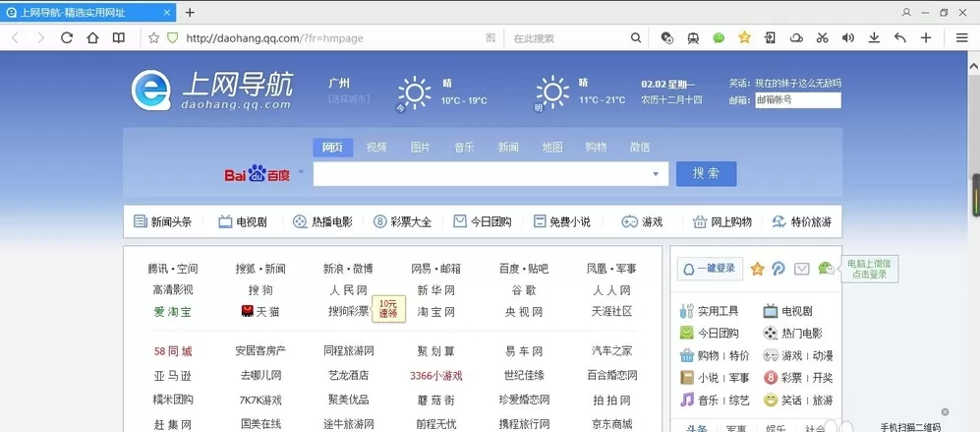Click the search magnifier in toolbar

[636, 38]
